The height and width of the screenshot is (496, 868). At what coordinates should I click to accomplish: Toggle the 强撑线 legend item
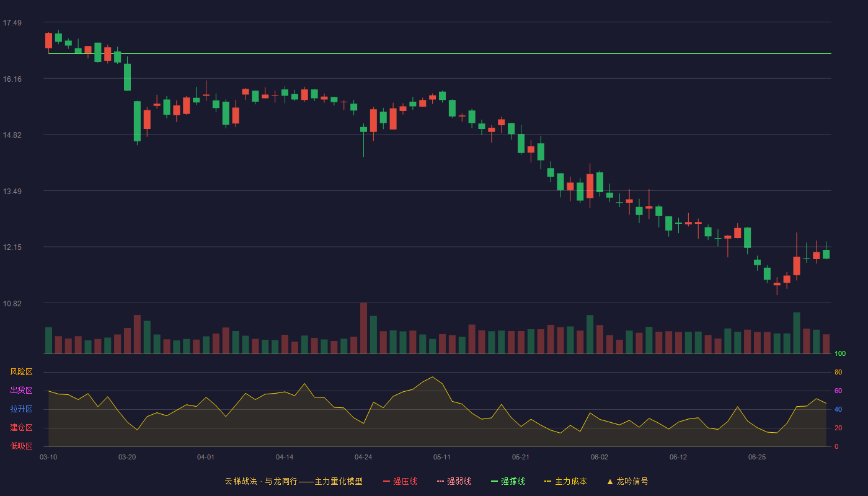(x=508, y=481)
